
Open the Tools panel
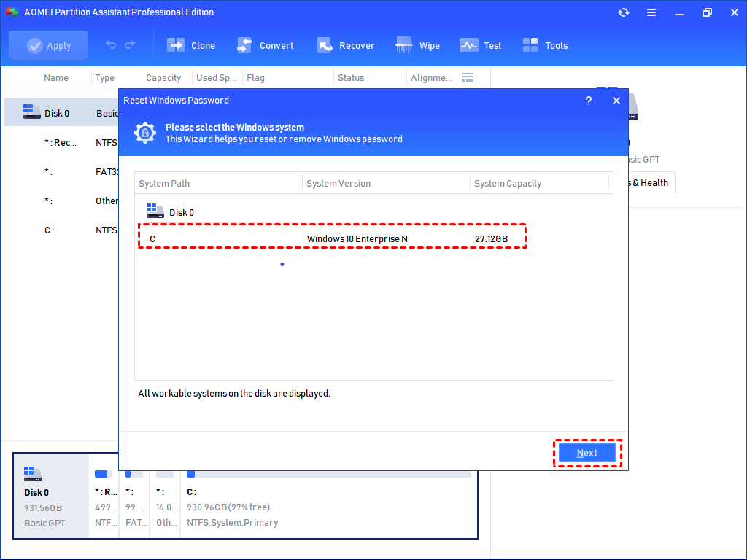click(x=545, y=45)
